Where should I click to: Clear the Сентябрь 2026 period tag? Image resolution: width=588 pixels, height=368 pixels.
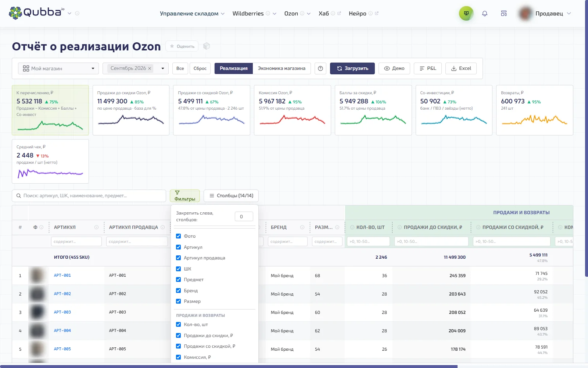[x=150, y=68]
